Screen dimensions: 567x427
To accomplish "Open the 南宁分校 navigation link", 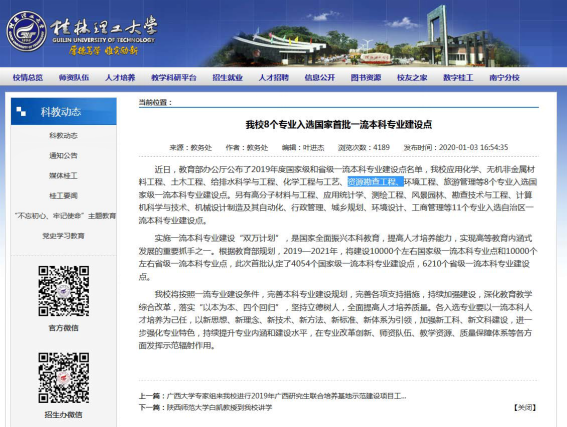I will pyautogui.click(x=504, y=77).
